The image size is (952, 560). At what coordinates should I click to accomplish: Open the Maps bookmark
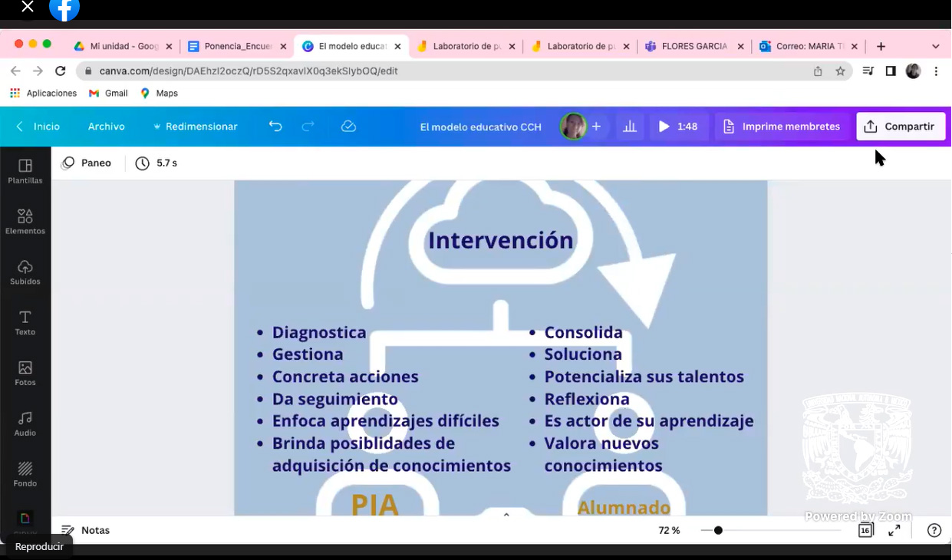[x=159, y=93]
